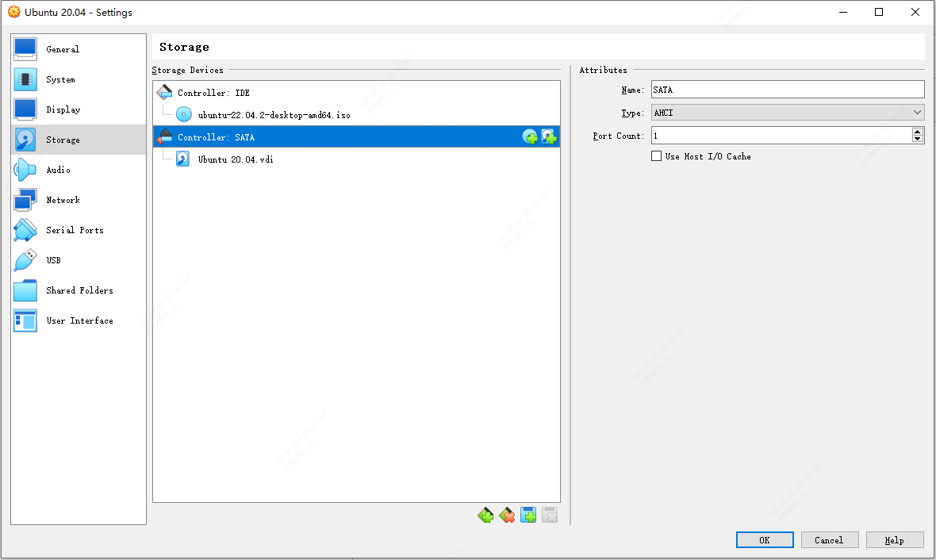This screenshot has width=936, height=560.
Task: Decrease the Port Count value
Action: click(x=918, y=139)
